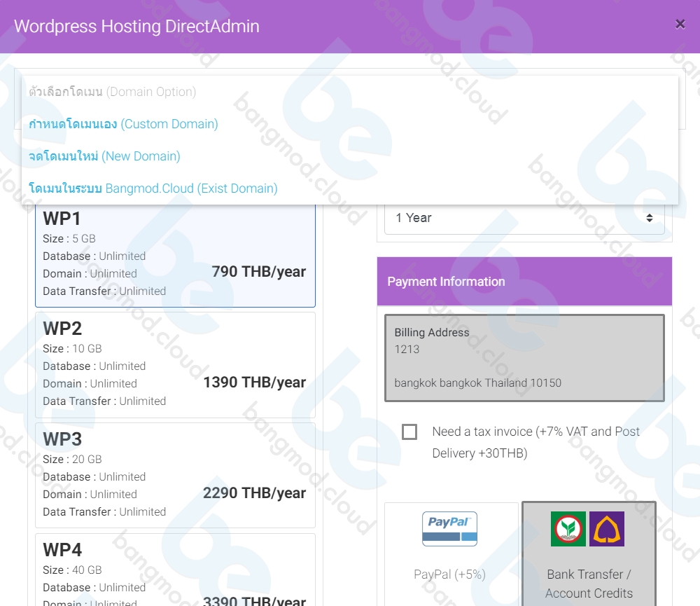Viewport: 700px width, 606px height.
Task: Select the WP2 1390 THB/year plan card
Action: [176, 365]
